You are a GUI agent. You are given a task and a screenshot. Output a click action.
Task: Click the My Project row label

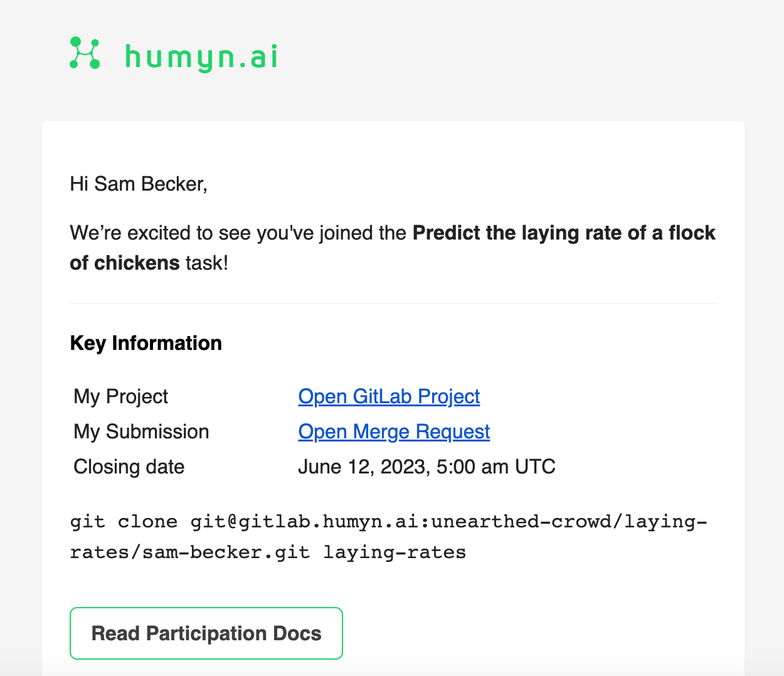click(x=120, y=396)
